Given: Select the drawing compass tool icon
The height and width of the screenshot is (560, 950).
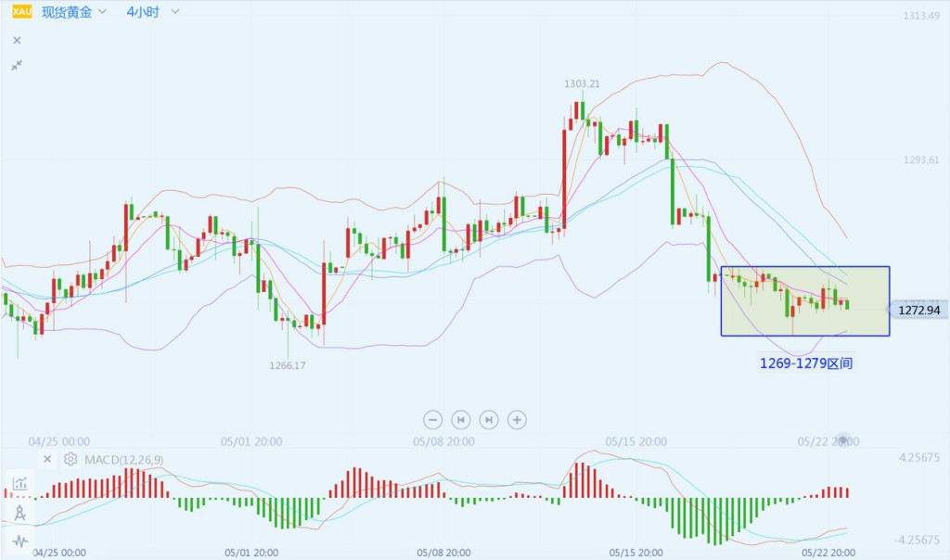Looking at the screenshot, I should [x=19, y=512].
